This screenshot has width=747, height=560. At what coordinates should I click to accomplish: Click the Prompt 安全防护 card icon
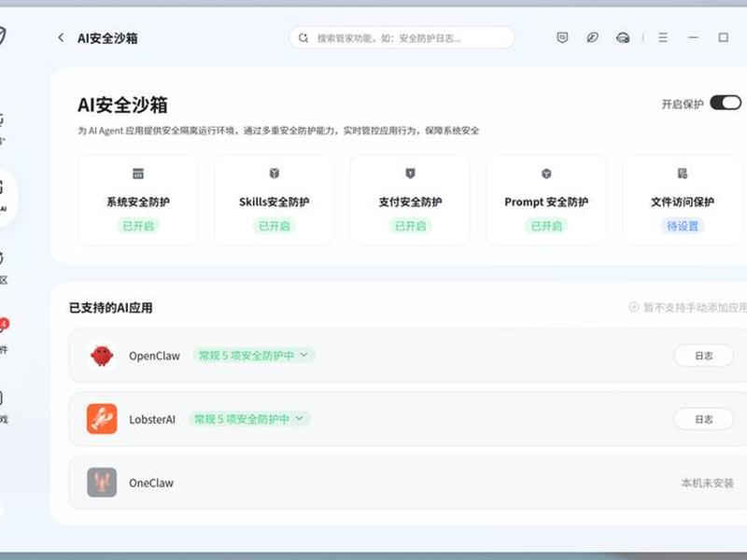tap(546, 174)
